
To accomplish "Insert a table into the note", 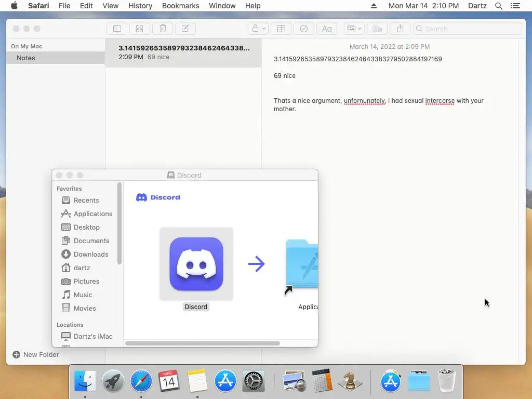I will click(x=281, y=29).
